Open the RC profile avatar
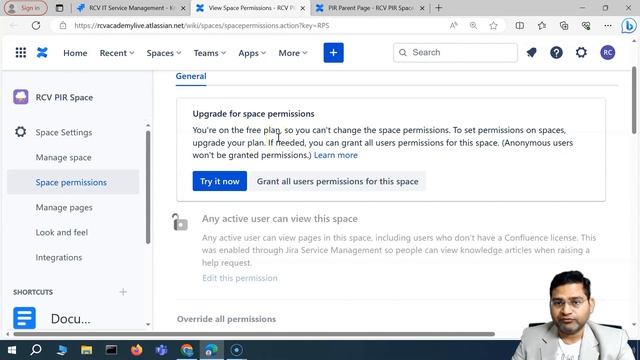The width and height of the screenshot is (640, 360). pyautogui.click(x=607, y=53)
